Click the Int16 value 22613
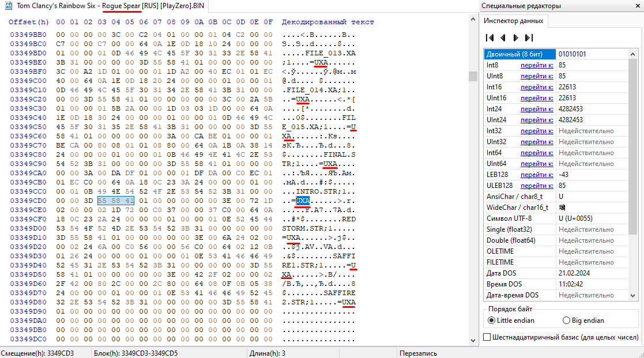The height and width of the screenshot is (358, 644). 567,87
